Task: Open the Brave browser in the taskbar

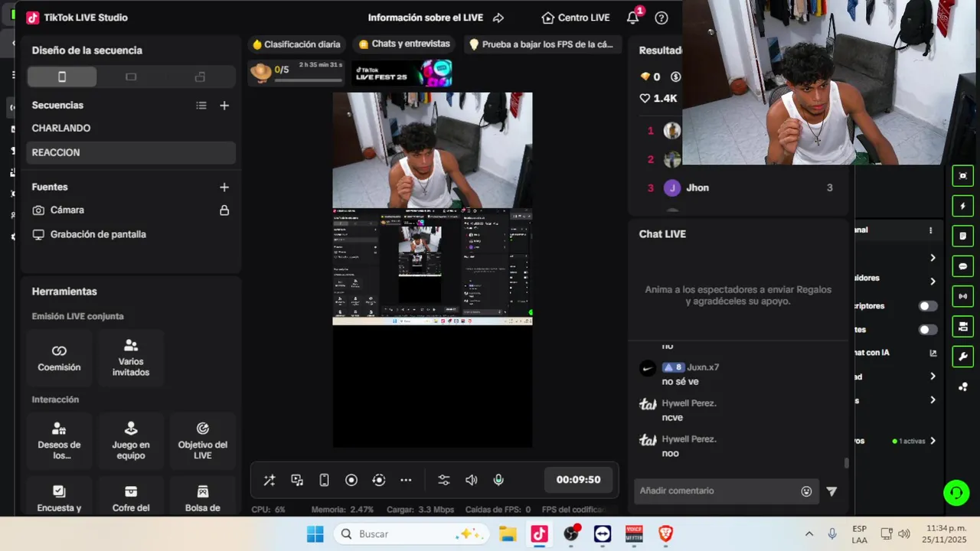Action: tap(665, 534)
